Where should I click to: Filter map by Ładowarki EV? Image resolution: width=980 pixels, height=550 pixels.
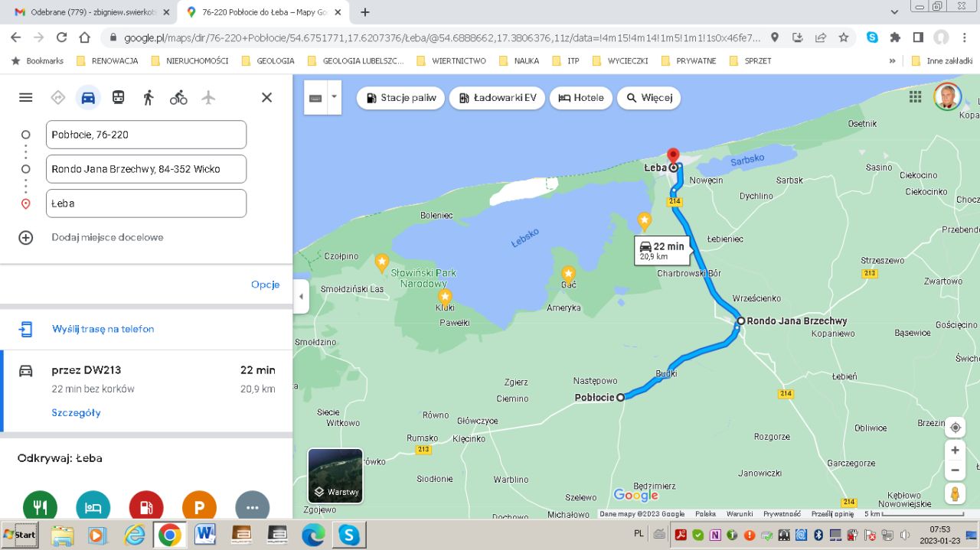(x=498, y=98)
